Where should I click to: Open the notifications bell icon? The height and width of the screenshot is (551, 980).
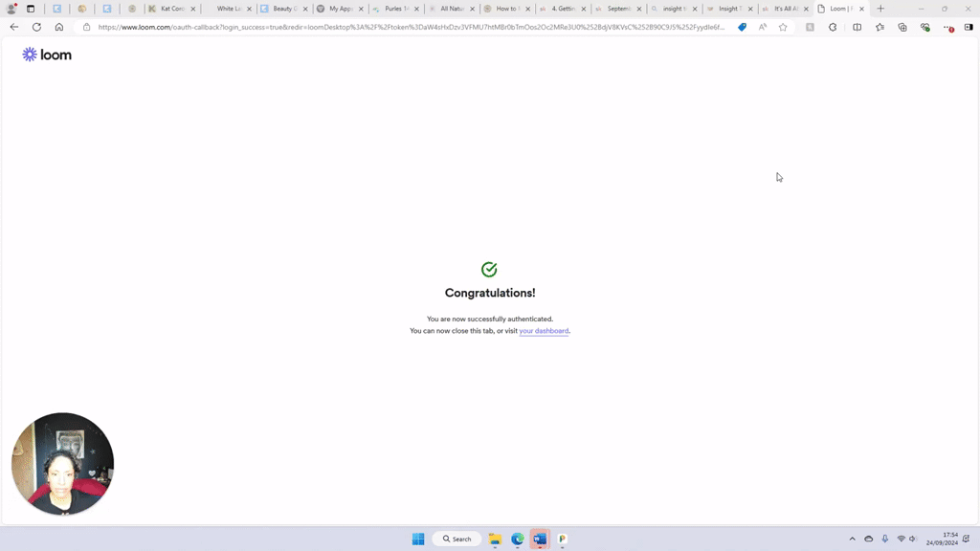click(x=967, y=539)
